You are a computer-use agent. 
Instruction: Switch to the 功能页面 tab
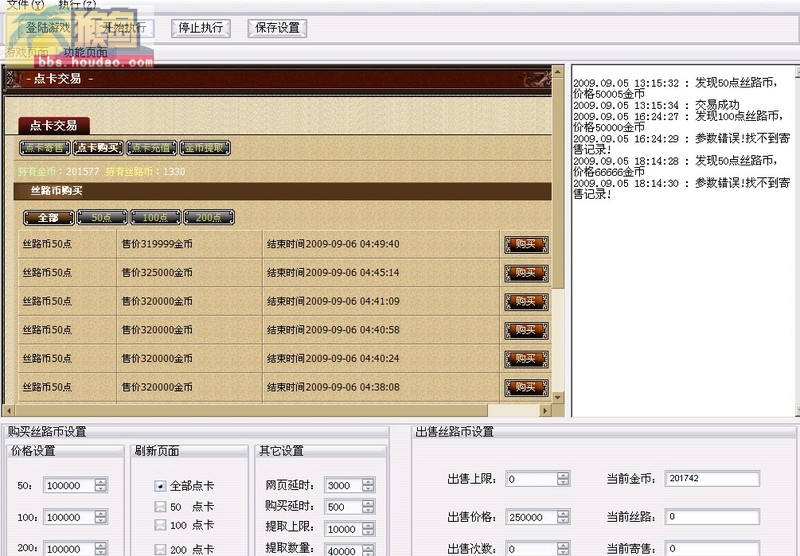[85, 52]
